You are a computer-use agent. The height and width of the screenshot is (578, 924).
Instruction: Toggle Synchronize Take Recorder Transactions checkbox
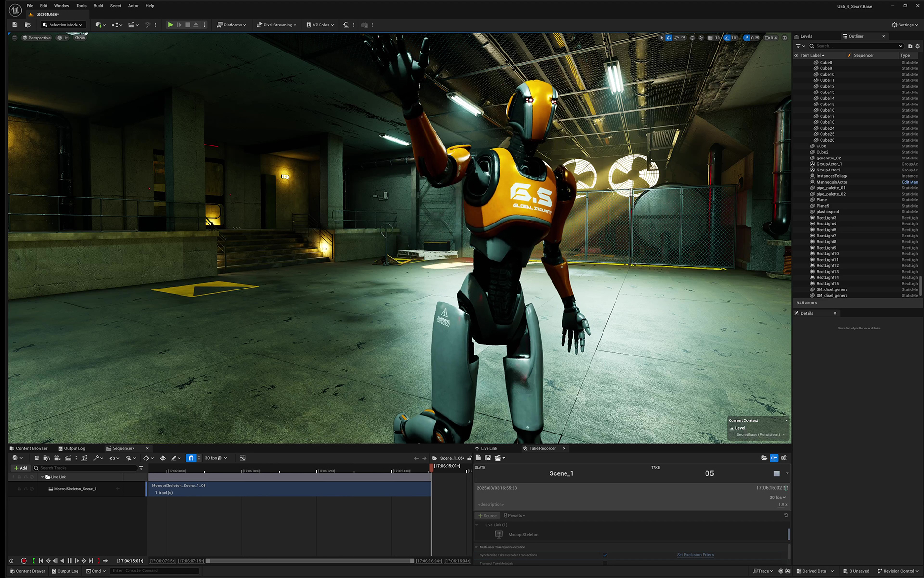click(x=605, y=555)
